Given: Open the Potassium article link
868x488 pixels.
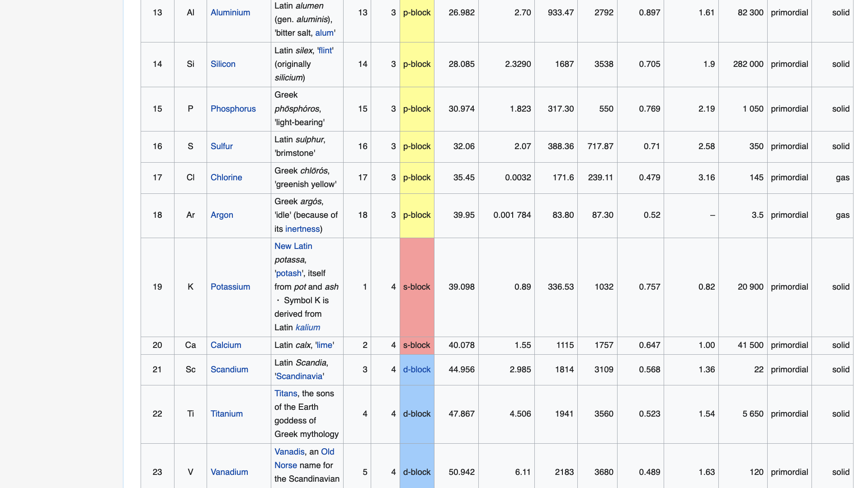Looking at the screenshot, I should (230, 287).
